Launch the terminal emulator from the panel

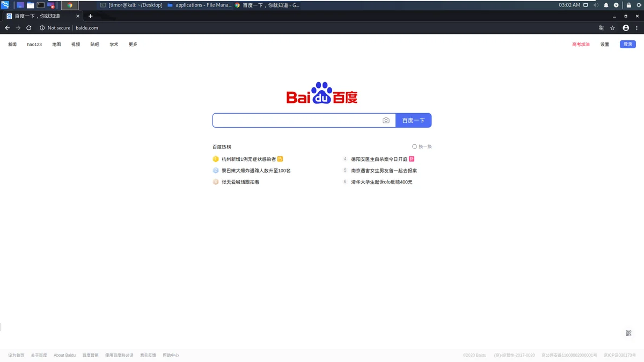(x=40, y=5)
